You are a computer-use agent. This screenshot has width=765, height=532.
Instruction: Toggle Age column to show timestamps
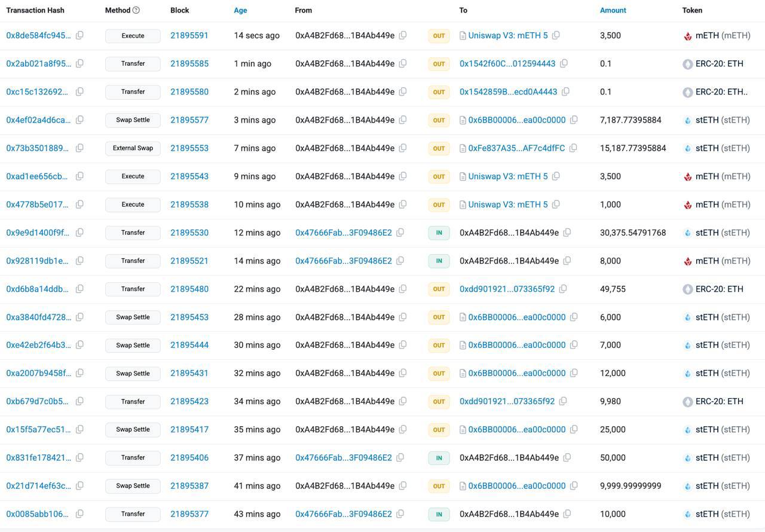240,10
